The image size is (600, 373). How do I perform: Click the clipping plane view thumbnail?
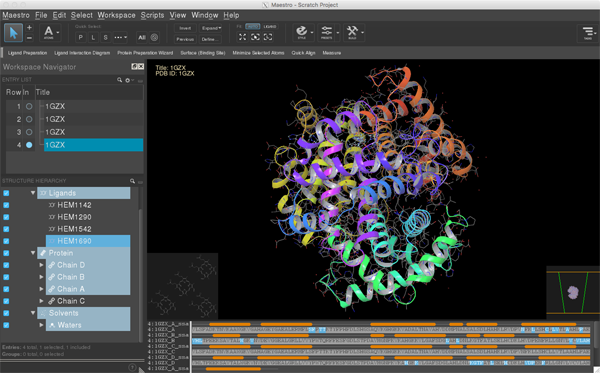coord(573,293)
